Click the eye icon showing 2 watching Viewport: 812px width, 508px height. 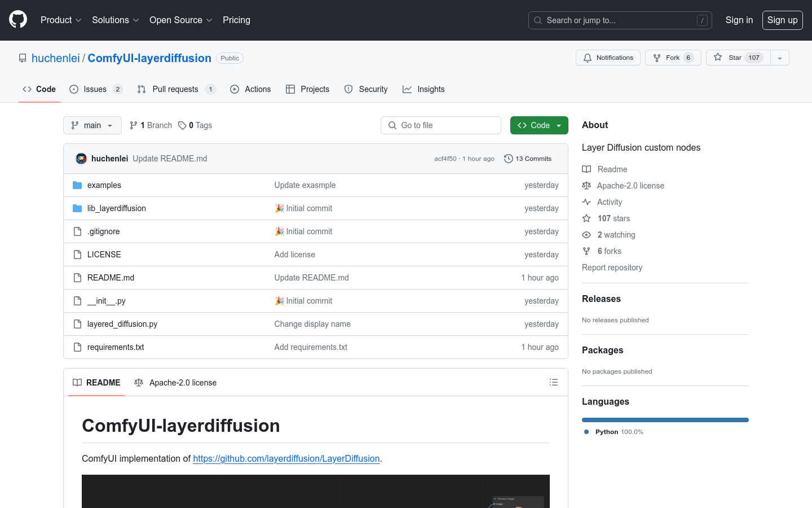tap(586, 235)
